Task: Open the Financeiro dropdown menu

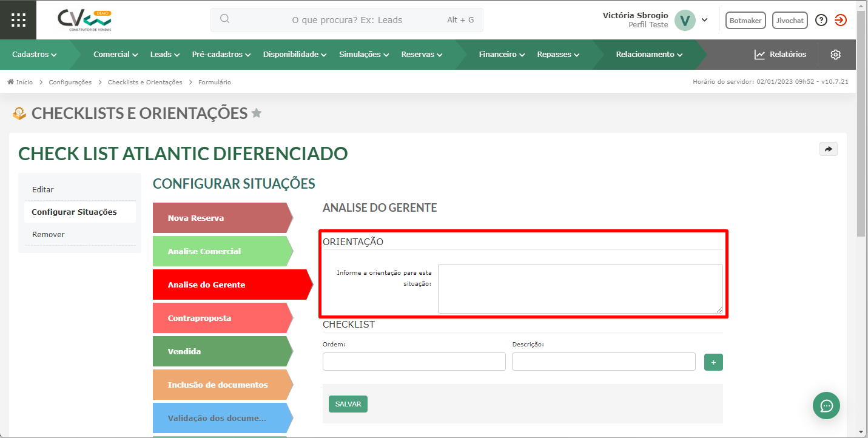Action: pyautogui.click(x=502, y=55)
